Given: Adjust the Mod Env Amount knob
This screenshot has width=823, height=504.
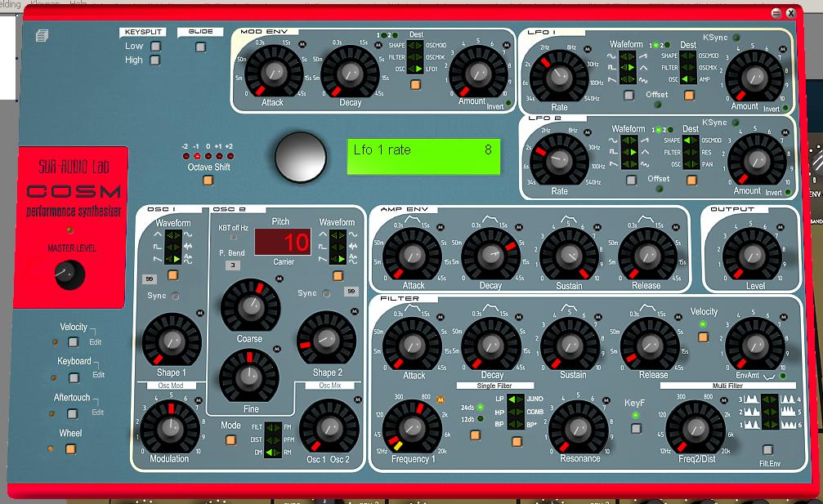Looking at the screenshot, I should 478,72.
